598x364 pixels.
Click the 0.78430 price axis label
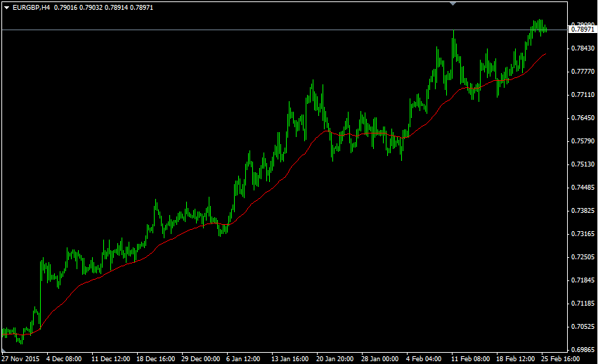pos(583,48)
